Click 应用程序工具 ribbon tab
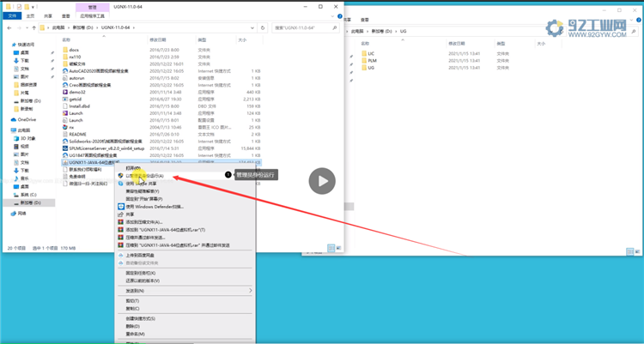Image resolution: width=644 pixels, height=344 pixels. point(93,16)
